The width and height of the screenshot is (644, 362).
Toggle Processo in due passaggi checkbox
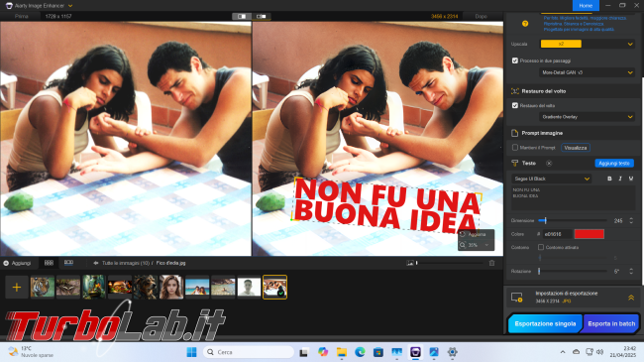tap(515, 60)
